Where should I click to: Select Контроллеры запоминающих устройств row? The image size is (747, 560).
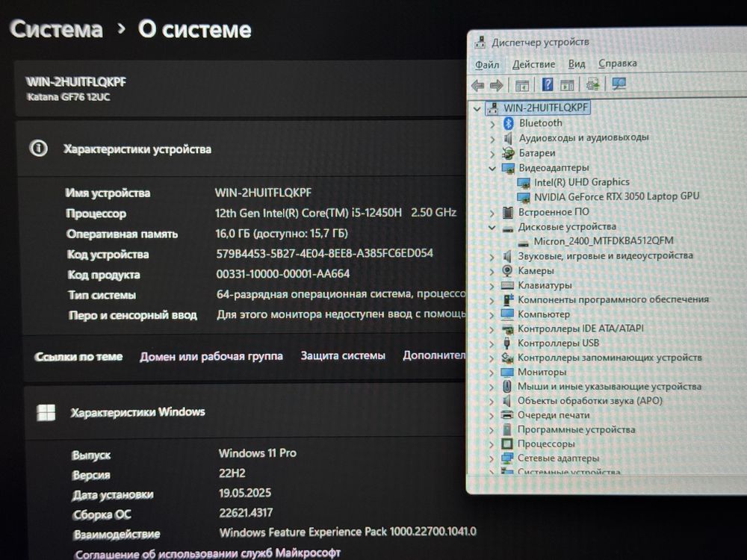[610, 358]
